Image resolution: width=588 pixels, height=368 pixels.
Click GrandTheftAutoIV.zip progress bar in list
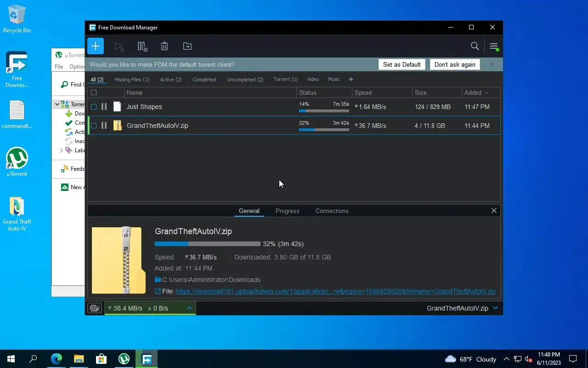tap(324, 130)
